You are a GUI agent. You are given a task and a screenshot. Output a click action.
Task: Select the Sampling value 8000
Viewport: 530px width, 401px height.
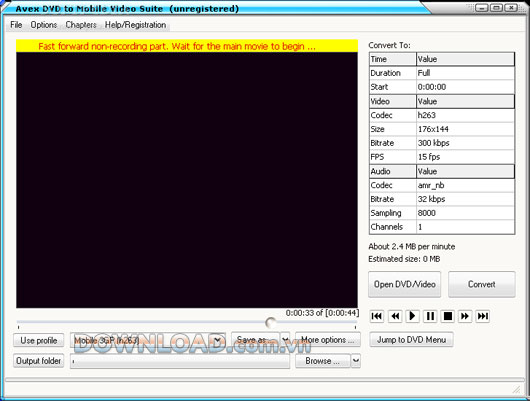pos(465,213)
